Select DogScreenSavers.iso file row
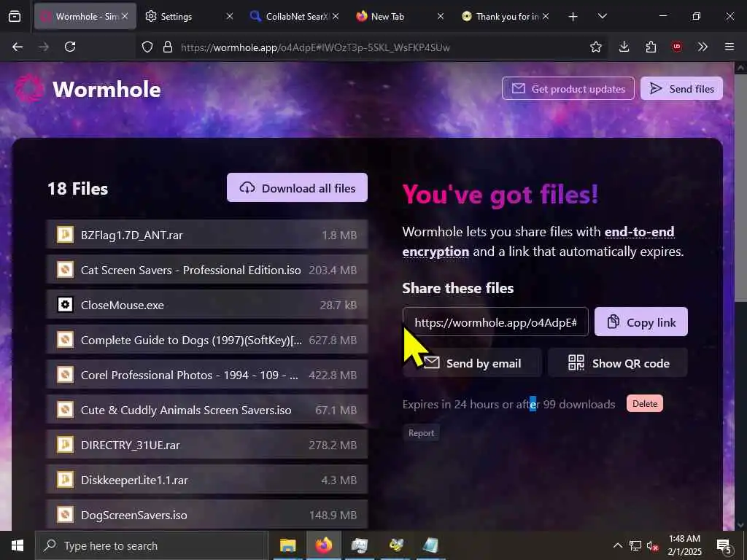 point(206,515)
